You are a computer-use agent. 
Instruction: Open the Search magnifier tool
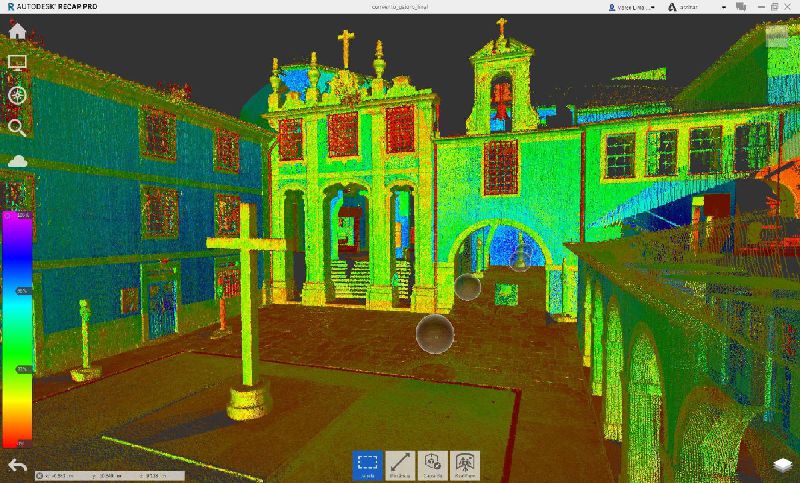pos(17,127)
